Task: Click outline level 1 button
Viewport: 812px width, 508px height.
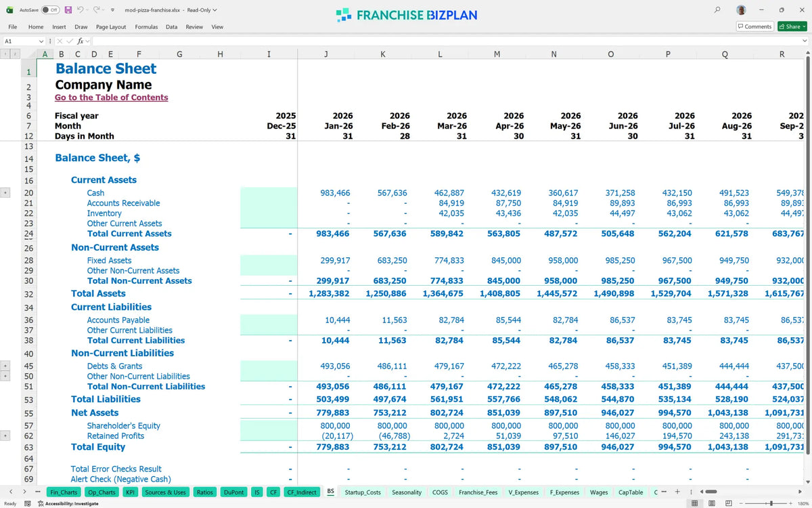Action: click(6, 54)
